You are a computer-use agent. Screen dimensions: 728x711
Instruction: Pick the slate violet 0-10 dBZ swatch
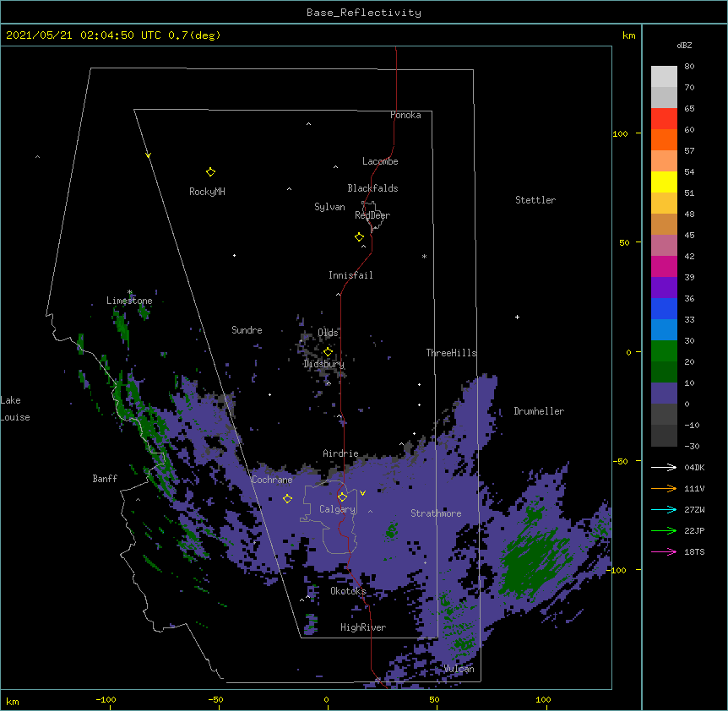pos(664,393)
